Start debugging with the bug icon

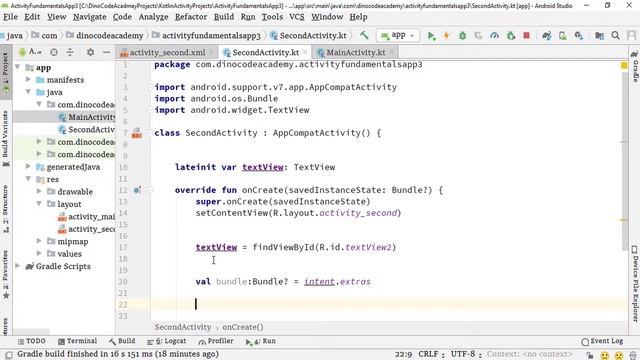(x=462, y=36)
